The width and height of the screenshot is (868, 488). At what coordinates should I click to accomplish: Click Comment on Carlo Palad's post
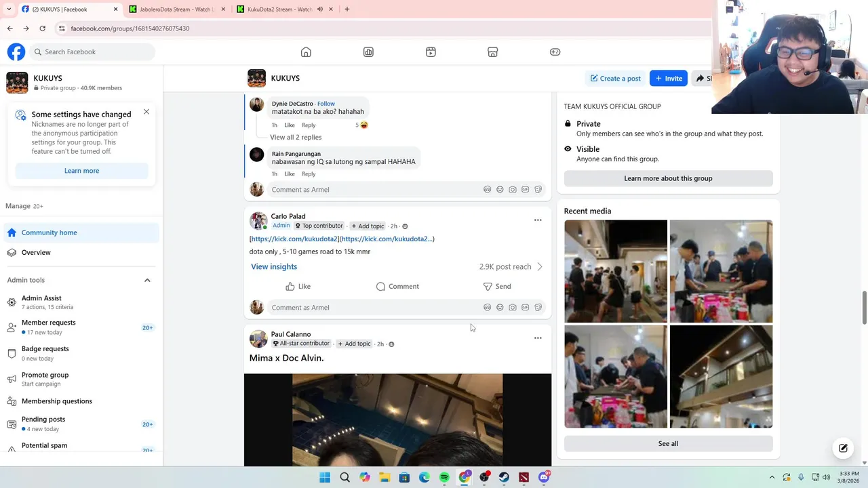(x=397, y=287)
